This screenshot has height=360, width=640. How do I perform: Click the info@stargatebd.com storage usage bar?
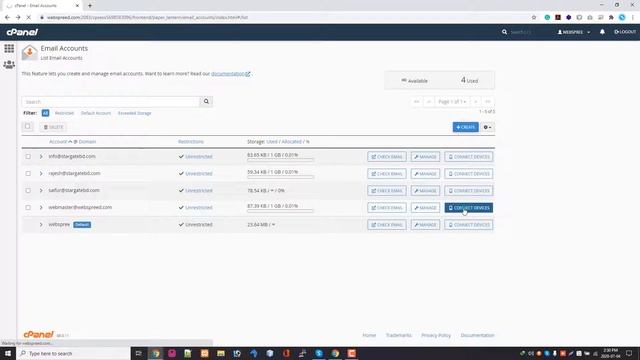[x=280, y=160]
